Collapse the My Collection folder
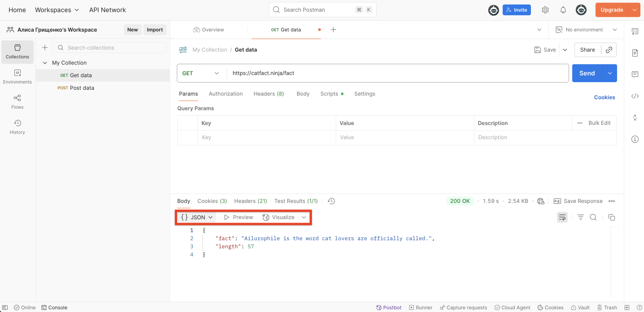644x312 pixels. coord(45,63)
